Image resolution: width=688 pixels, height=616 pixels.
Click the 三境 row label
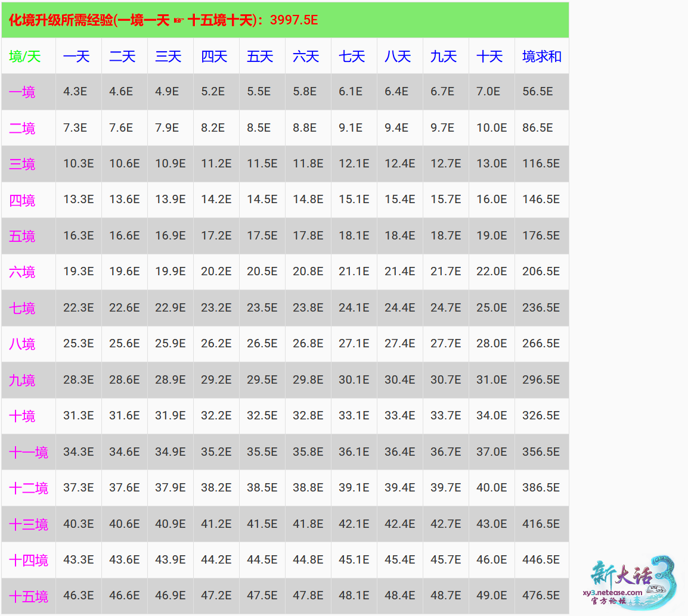point(29,164)
